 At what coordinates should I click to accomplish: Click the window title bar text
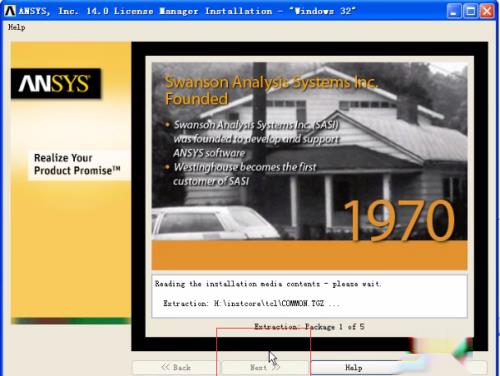(x=187, y=11)
